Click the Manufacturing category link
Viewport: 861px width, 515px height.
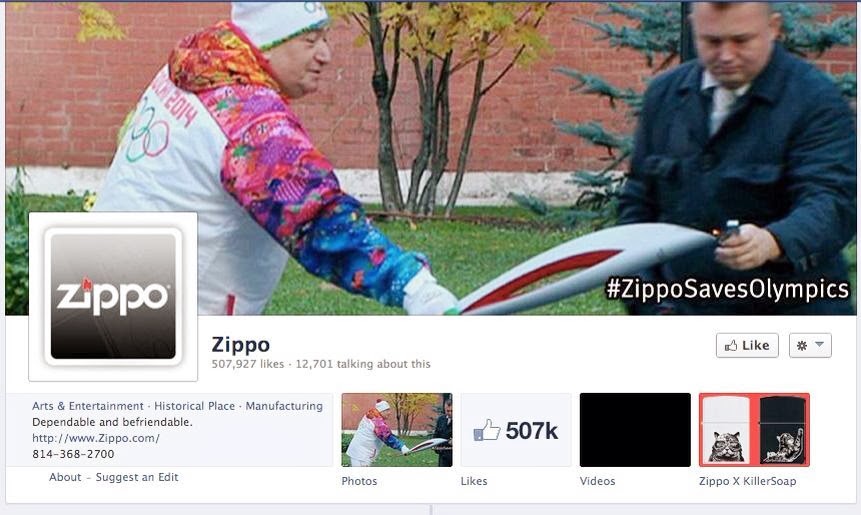[x=284, y=406]
